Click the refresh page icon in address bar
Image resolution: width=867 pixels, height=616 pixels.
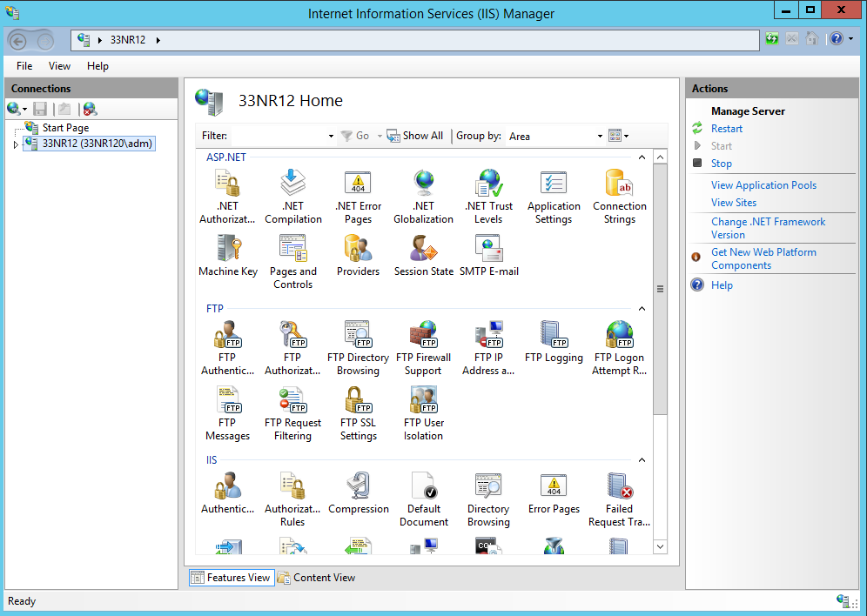(772, 38)
